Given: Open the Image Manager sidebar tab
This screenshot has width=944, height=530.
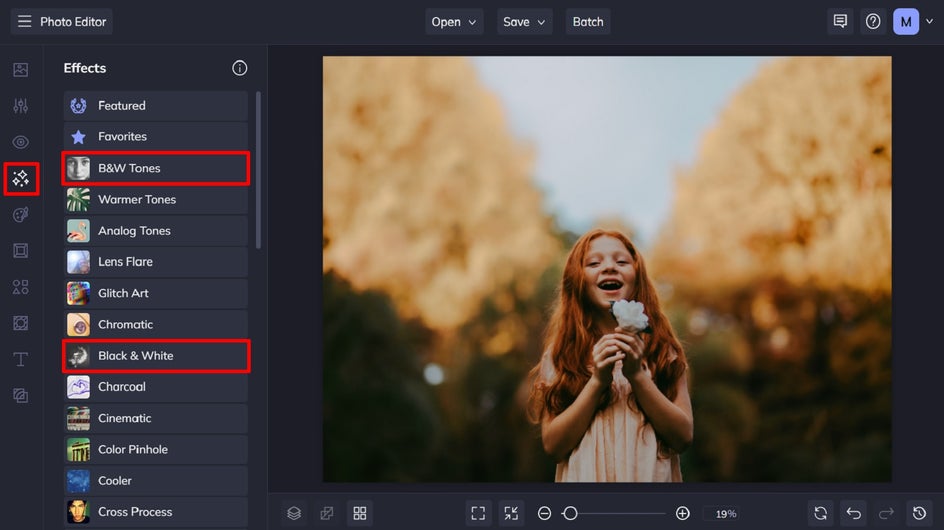Looking at the screenshot, I should coord(20,70).
